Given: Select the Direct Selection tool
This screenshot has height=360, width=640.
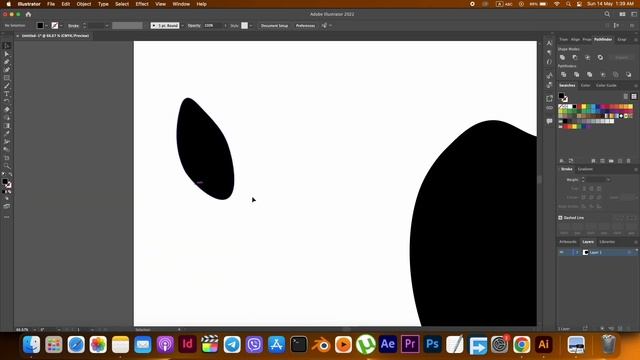Looking at the screenshot, I should pos(7,54).
